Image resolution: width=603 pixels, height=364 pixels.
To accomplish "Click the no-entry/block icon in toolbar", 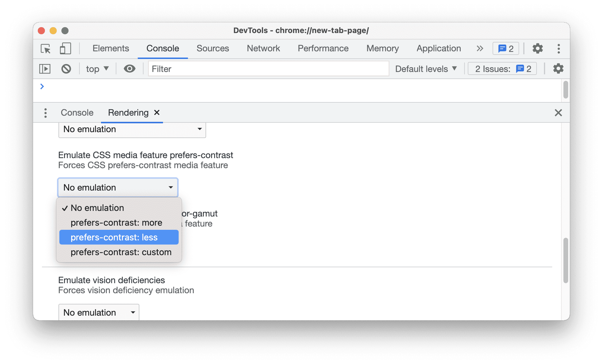I will tap(66, 69).
